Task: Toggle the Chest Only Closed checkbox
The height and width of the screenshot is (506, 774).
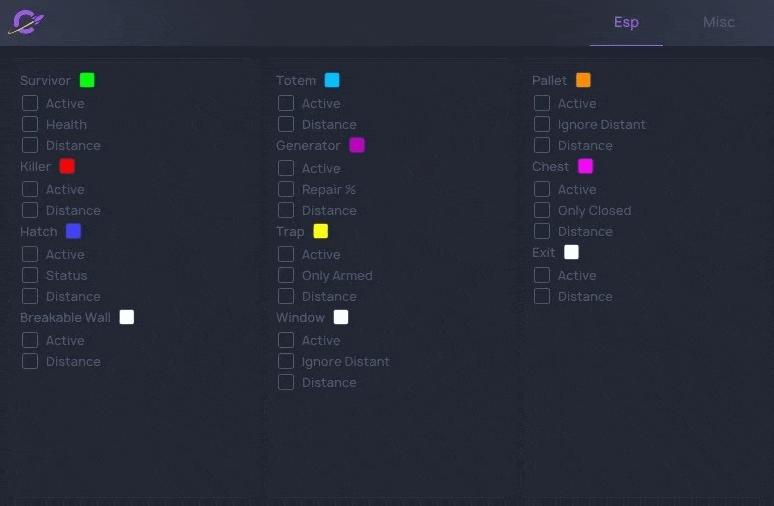Action: [x=542, y=210]
